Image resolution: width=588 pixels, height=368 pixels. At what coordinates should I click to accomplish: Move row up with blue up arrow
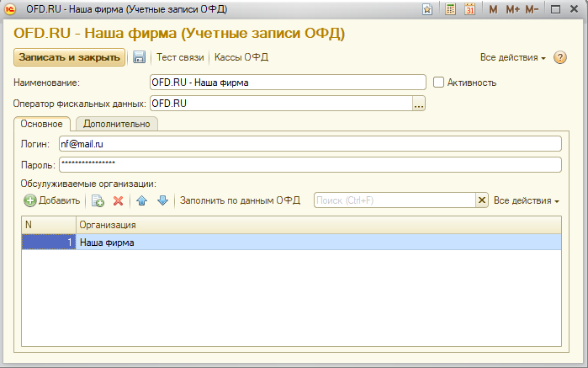coord(142,200)
